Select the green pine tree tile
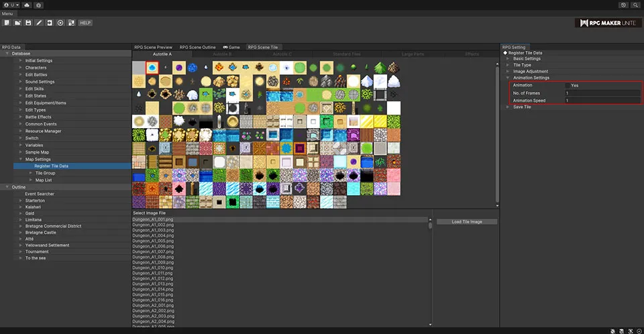This screenshot has width=644, height=334. (380, 67)
